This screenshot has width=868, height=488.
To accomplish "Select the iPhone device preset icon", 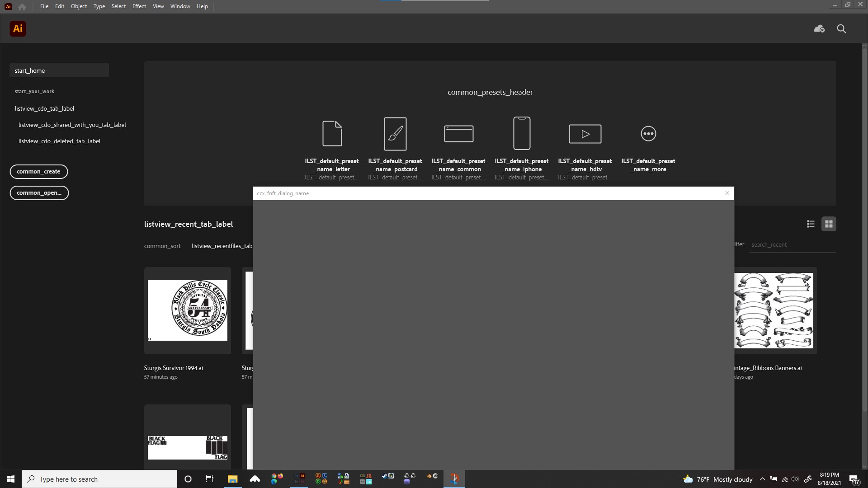I will point(521,134).
